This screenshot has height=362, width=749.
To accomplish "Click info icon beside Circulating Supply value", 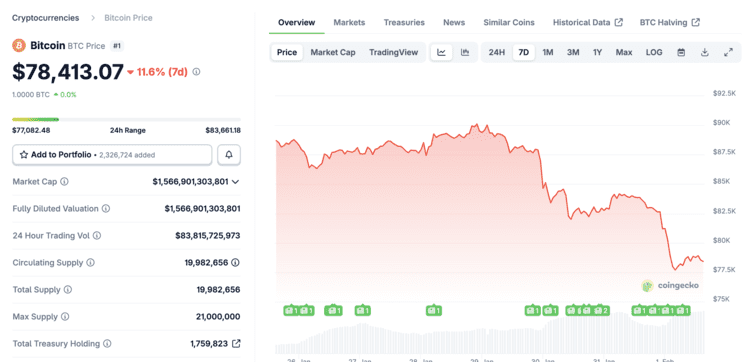I will click(236, 262).
